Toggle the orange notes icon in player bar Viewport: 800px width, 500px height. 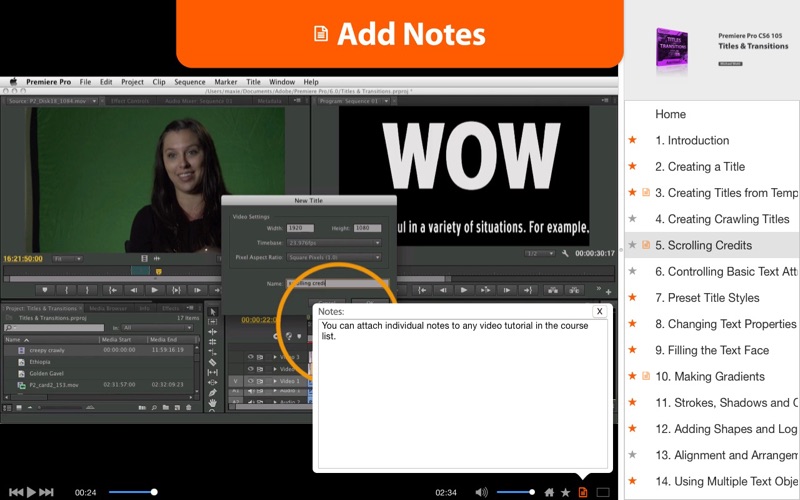pos(583,492)
